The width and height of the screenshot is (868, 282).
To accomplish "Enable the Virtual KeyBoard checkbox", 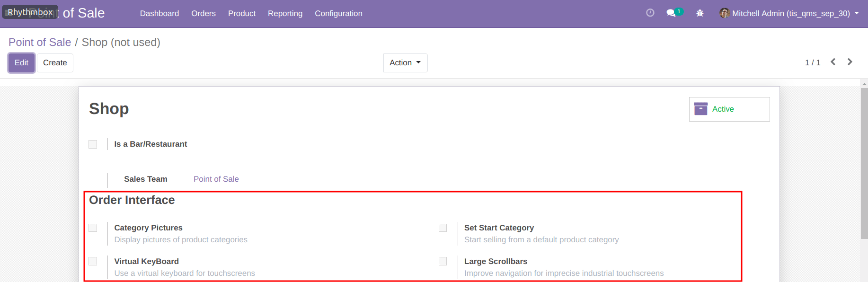I will tap(93, 262).
